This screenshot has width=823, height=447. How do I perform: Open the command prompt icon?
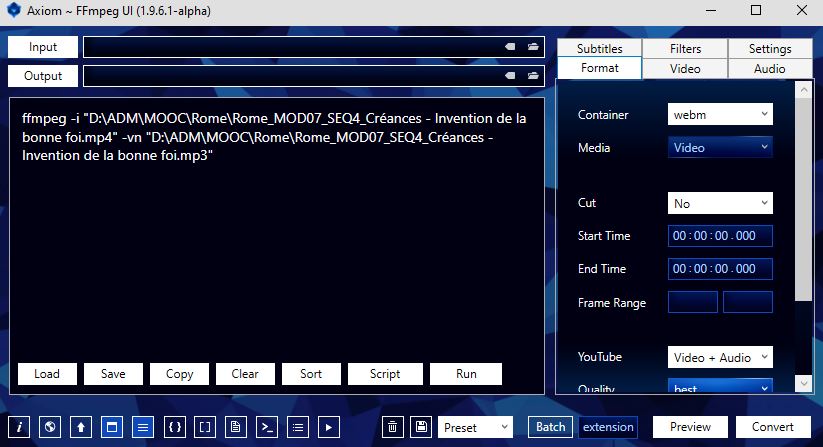click(267, 427)
